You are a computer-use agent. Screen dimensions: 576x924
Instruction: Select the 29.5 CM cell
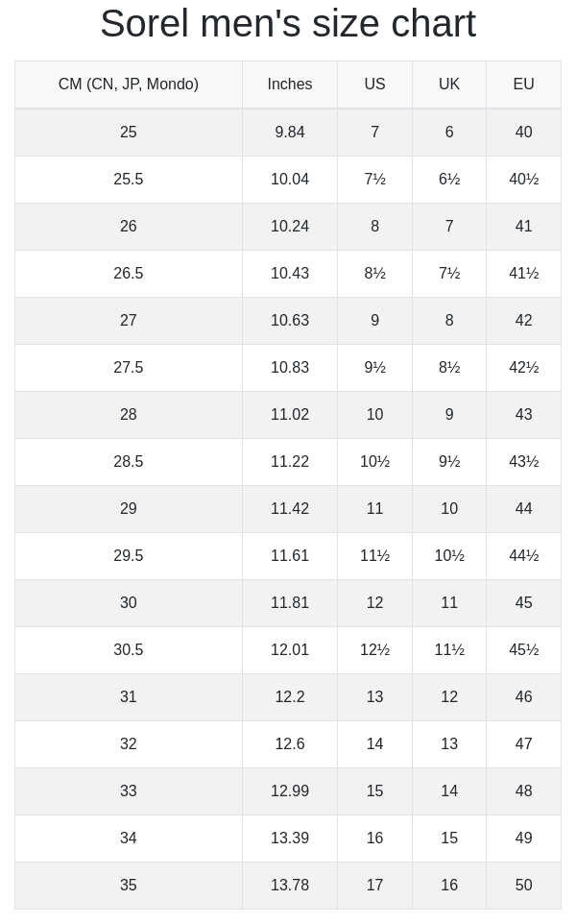click(129, 556)
